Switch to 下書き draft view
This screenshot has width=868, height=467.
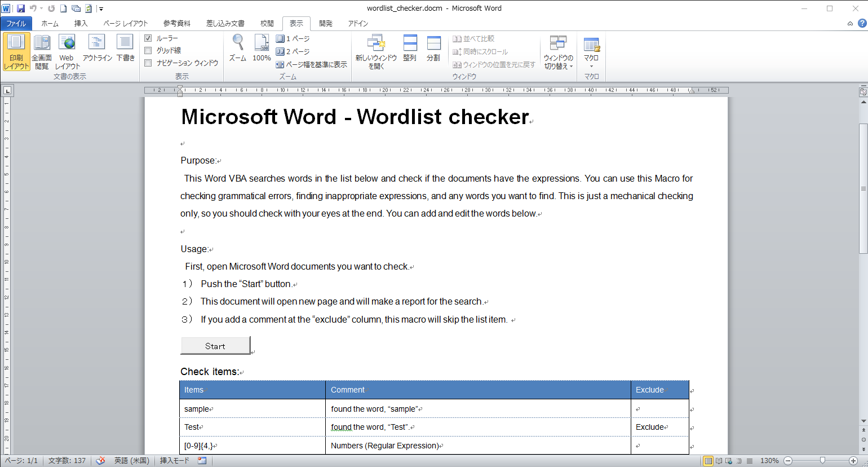(125, 48)
